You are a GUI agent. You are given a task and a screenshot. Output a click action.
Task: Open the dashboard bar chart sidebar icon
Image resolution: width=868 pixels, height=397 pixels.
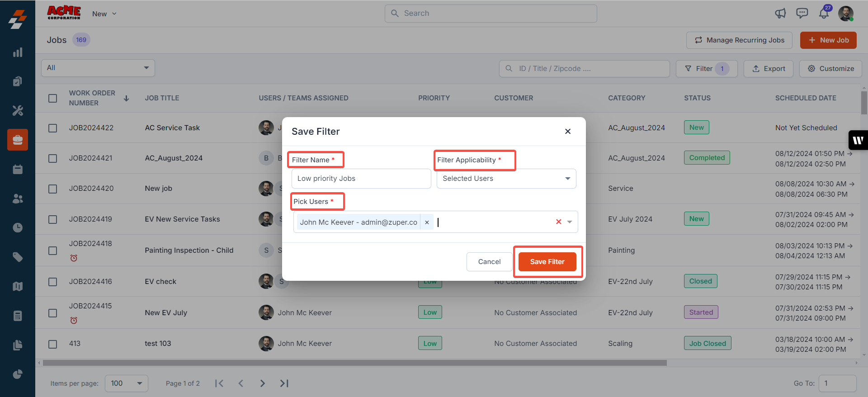(18, 52)
